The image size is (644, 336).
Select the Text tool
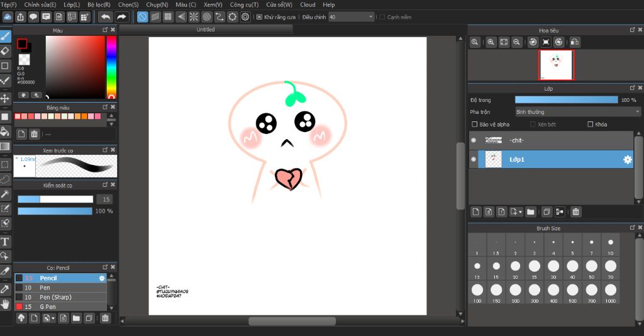(x=5, y=242)
